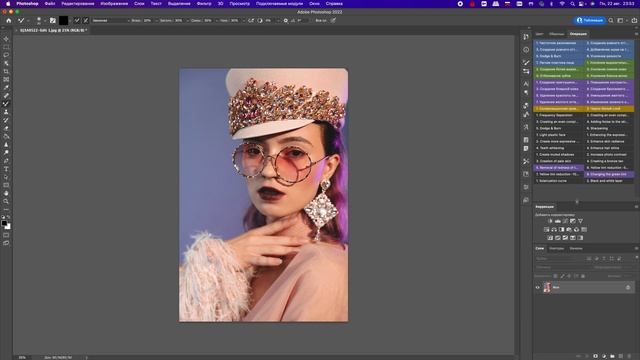Add a Brightness/Contrast adjustment
Image resolution: width=640 pixels, height=360 pixels.
(x=550, y=221)
